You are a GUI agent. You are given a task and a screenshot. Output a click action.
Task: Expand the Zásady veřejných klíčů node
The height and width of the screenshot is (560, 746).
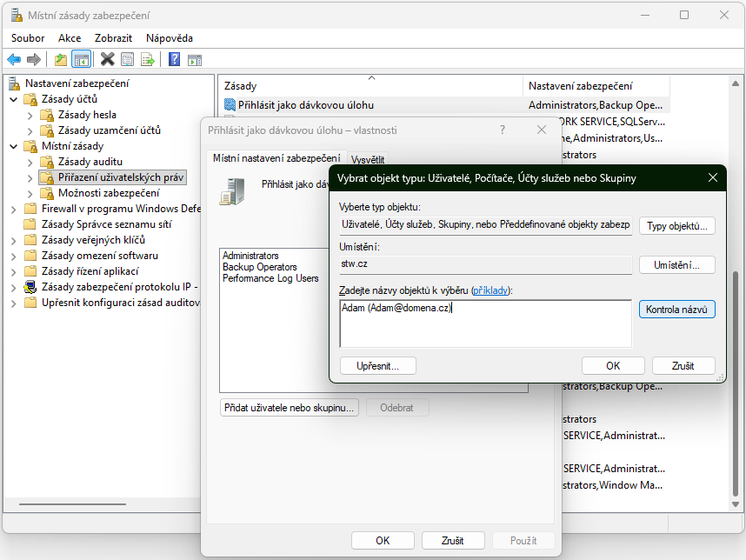(x=14, y=240)
